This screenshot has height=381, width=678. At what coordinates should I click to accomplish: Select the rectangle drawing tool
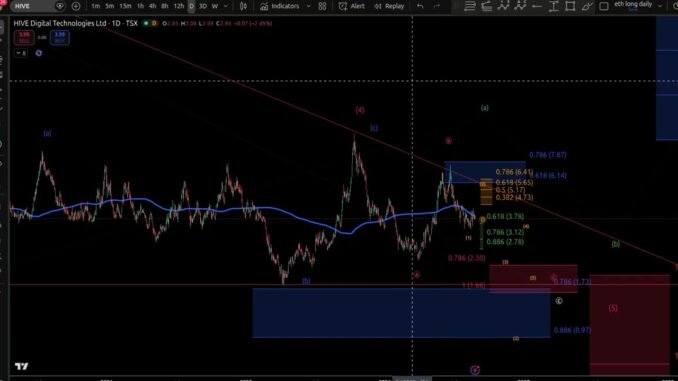click(570, 6)
